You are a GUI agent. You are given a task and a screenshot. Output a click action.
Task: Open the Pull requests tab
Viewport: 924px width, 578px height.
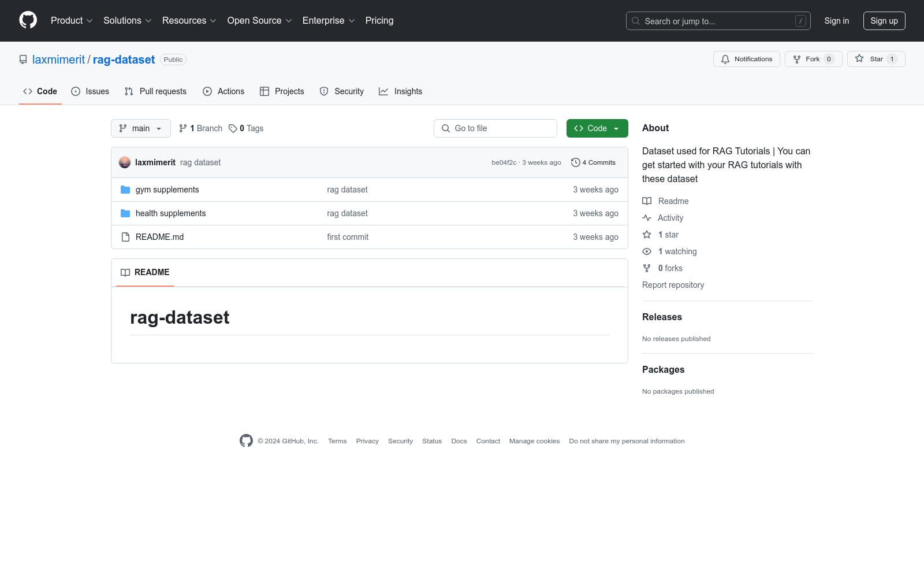155,91
